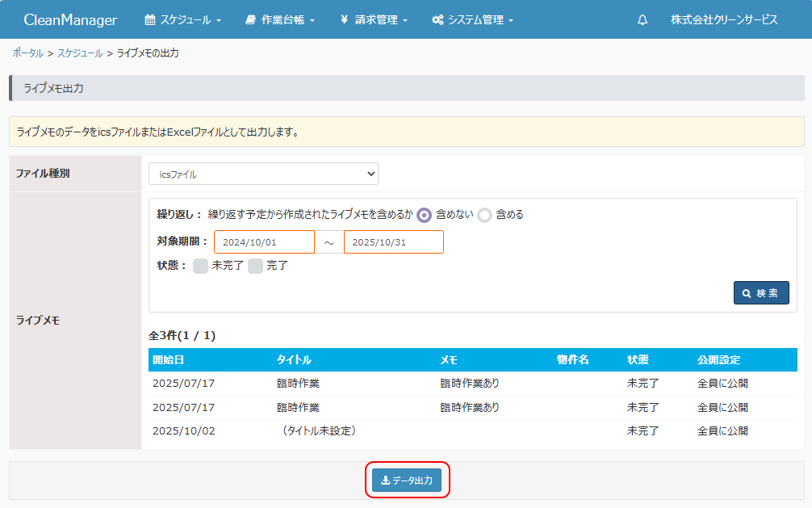Image resolution: width=812 pixels, height=508 pixels.
Task: Select the 含める radio button
Action: 484,215
